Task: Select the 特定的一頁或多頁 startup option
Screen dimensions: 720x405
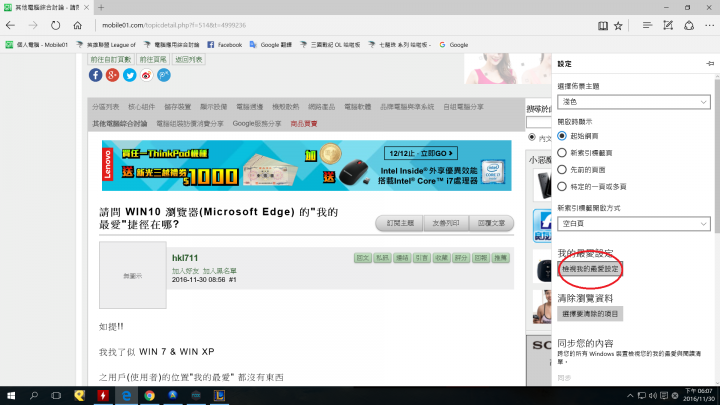Action: pyautogui.click(x=562, y=186)
